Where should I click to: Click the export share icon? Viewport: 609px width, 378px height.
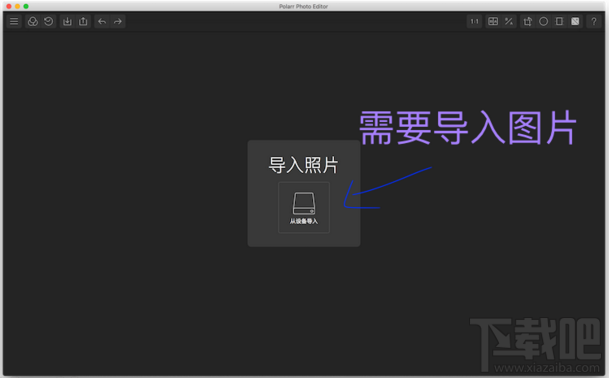tap(83, 21)
